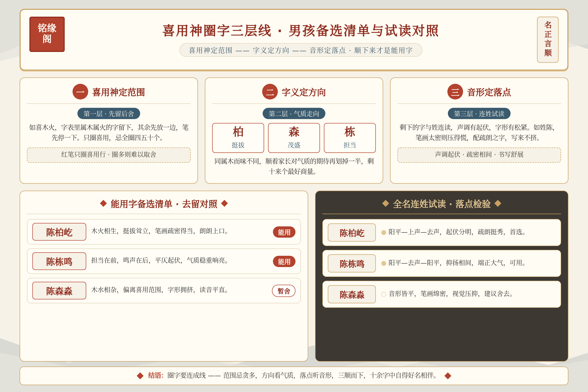Click dashed note 声调起伏 · 疏密相间 · 书写舒展

tap(479, 155)
